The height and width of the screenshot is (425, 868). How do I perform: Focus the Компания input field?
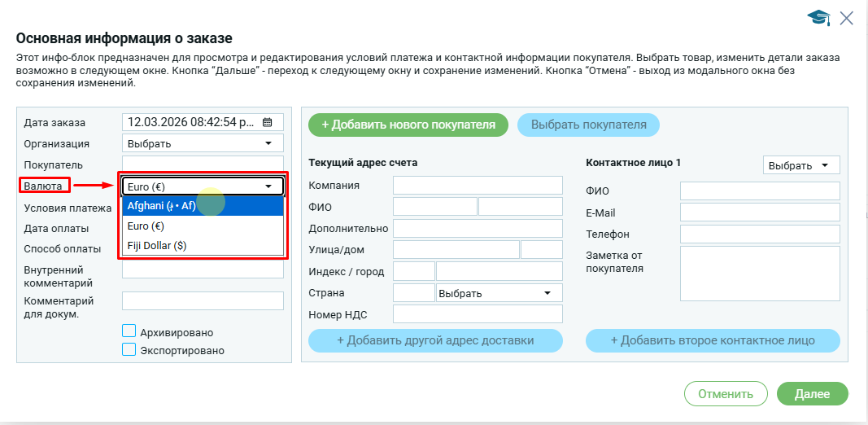478,186
